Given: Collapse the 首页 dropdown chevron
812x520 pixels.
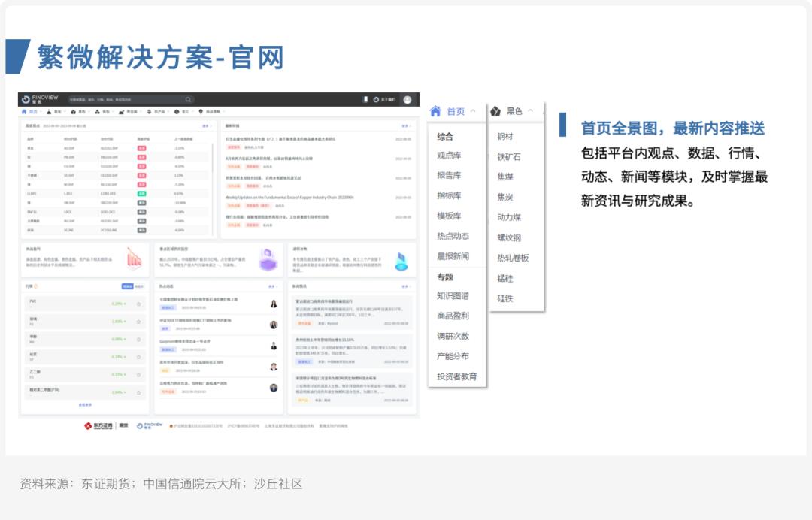Looking at the screenshot, I should (x=473, y=111).
